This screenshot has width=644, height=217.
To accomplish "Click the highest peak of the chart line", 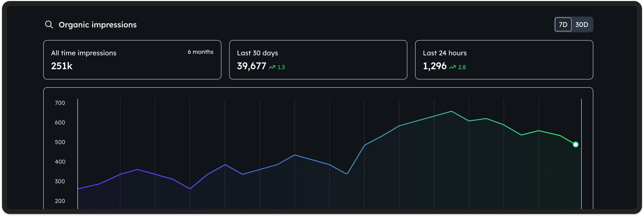I will pyautogui.click(x=451, y=111).
